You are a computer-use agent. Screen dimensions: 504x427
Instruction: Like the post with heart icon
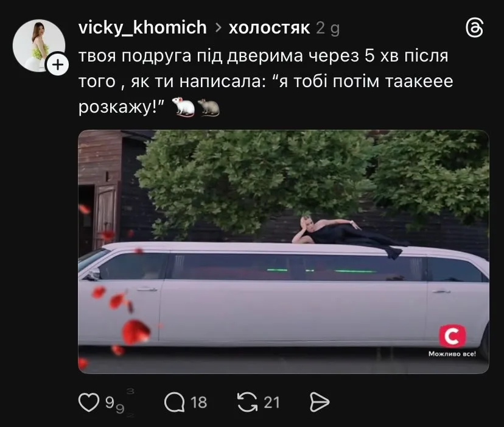click(x=89, y=402)
